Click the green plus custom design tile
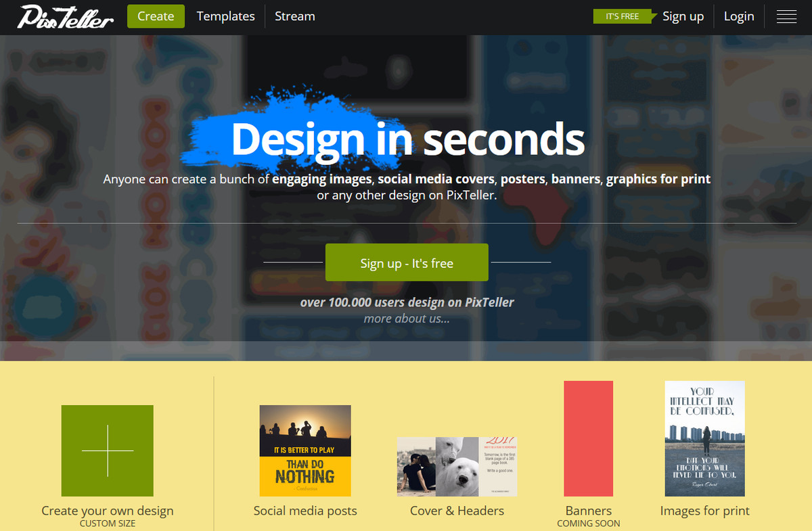Viewport: 812px width, 531px height. click(108, 451)
